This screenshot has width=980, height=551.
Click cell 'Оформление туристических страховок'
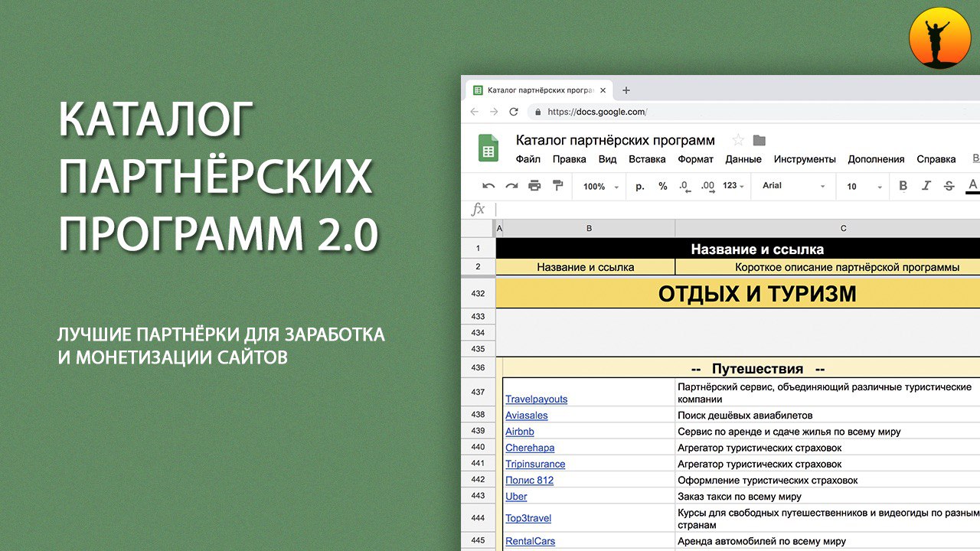pyautogui.click(x=828, y=480)
